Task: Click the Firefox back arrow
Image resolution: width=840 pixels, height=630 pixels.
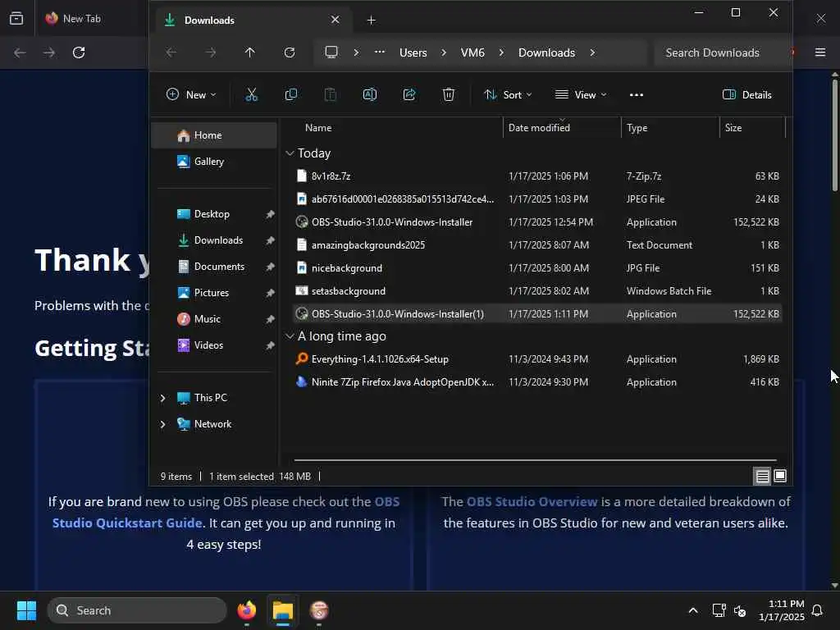Action: [20, 52]
